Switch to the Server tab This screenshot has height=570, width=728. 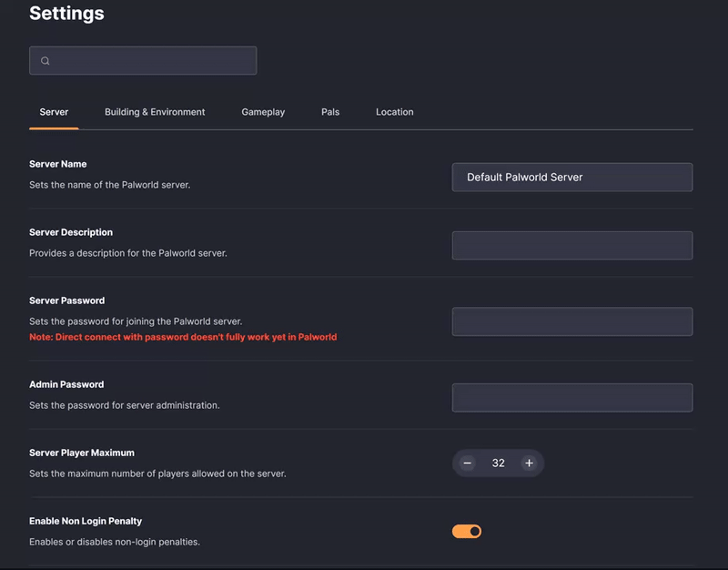click(54, 112)
